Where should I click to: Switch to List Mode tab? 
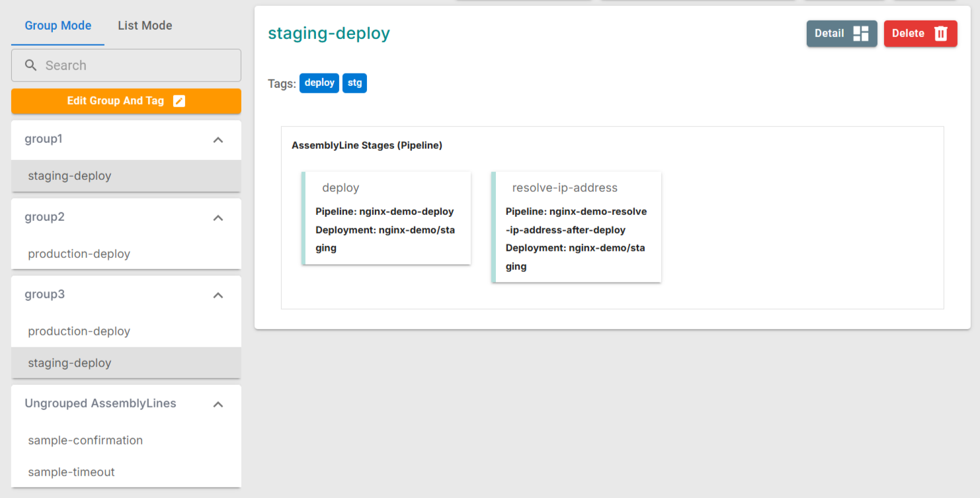[x=145, y=26]
